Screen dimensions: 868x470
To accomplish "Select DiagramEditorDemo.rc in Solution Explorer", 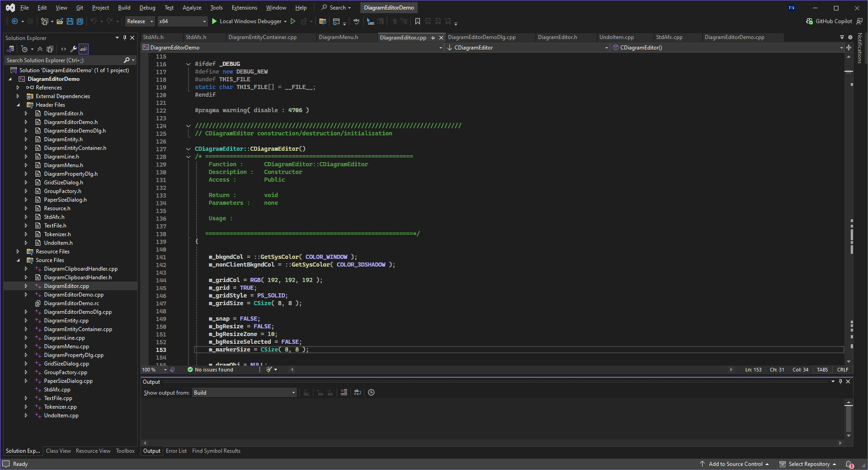I will point(71,303).
